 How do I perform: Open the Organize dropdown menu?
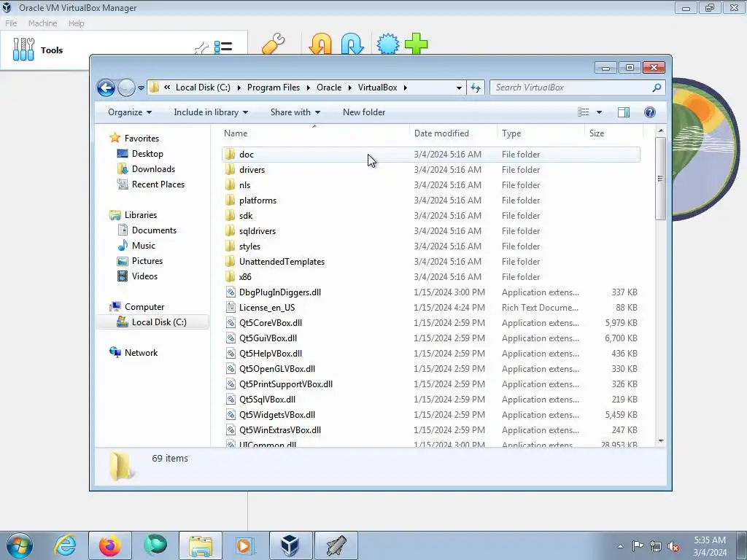[x=130, y=112]
